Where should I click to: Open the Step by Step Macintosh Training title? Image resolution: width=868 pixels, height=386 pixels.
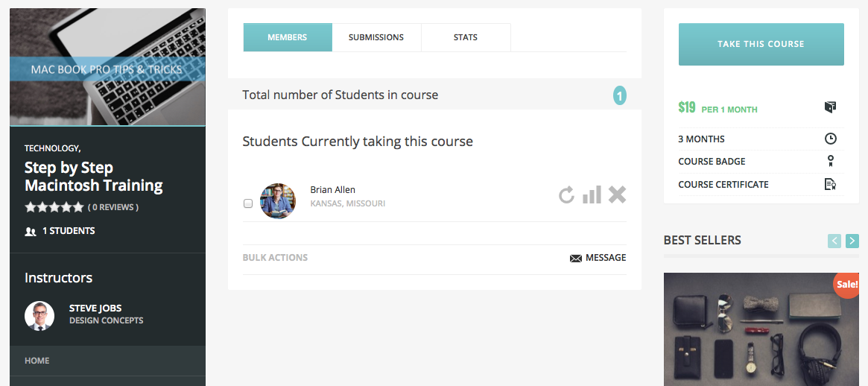tap(94, 177)
